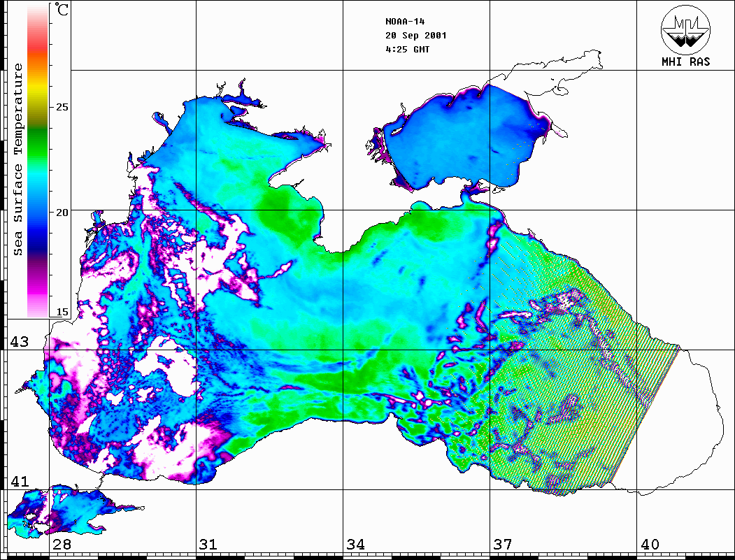This screenshot has width=735, height=560.
Task: Click the longitude 31 label
Action: [x=208, y=545]
